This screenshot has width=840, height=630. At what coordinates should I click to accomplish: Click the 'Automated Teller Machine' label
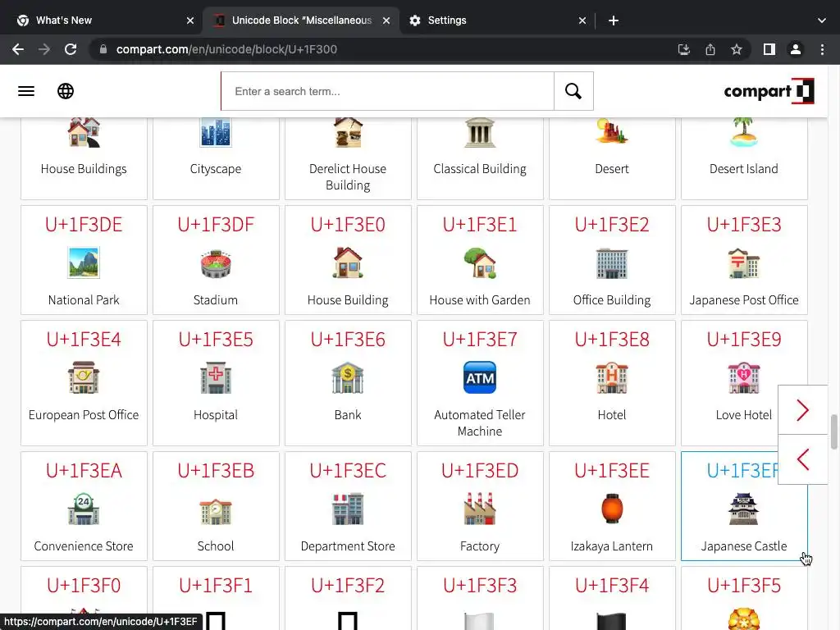pos(480,422)
